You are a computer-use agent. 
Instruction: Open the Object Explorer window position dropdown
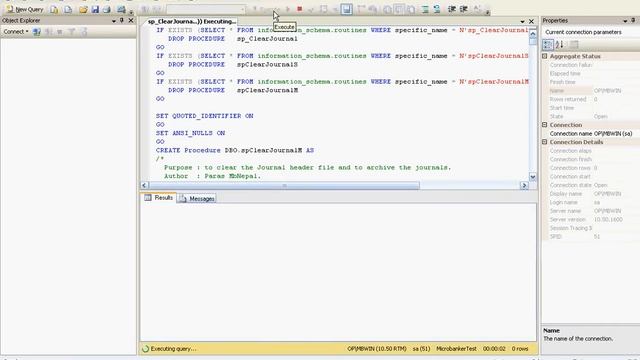click(x=114, y=20)
